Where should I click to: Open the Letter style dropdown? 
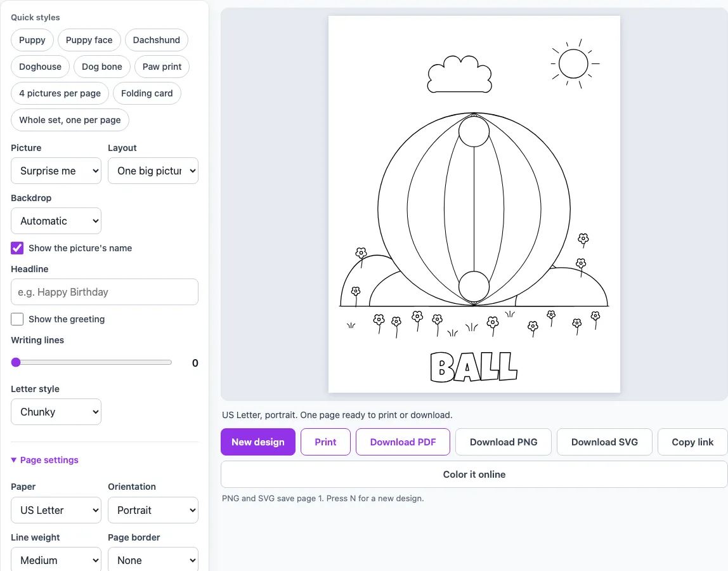click(56, 412)
